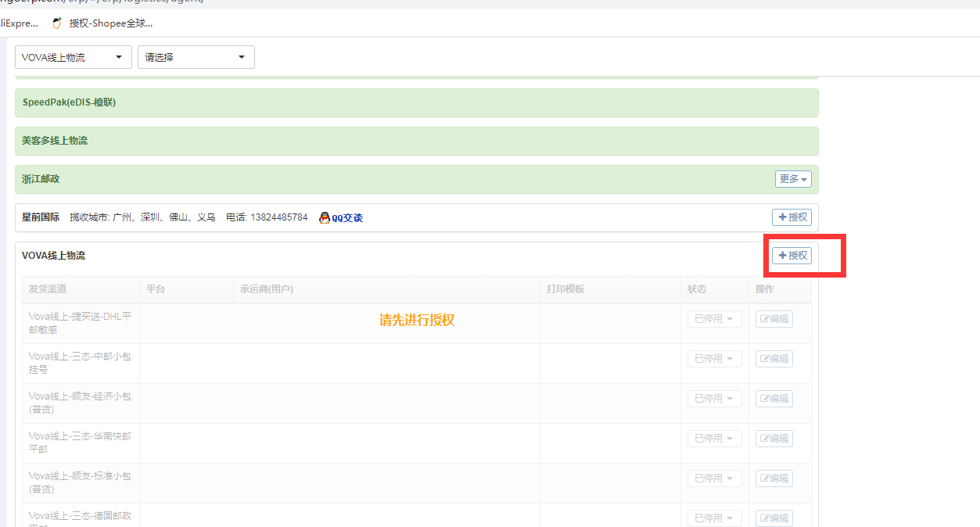Click the QQ penguin icon beside QQ交谈

[x=325, y=218]
